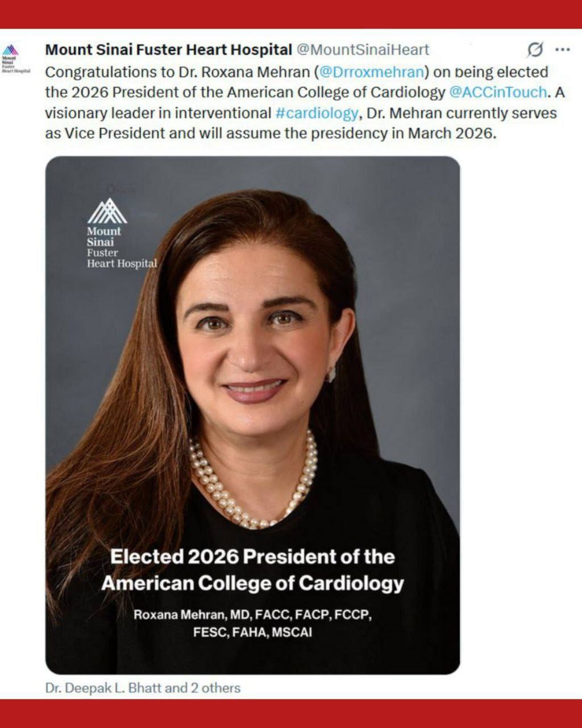Open the three-dot more options menu

click(563, 50)
